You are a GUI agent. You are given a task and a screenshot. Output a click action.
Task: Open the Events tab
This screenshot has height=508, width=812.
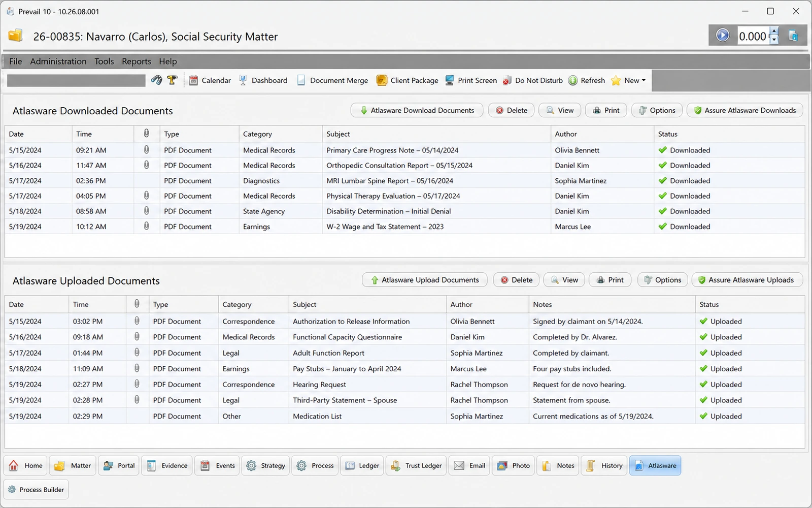click(x=218, y=465)
